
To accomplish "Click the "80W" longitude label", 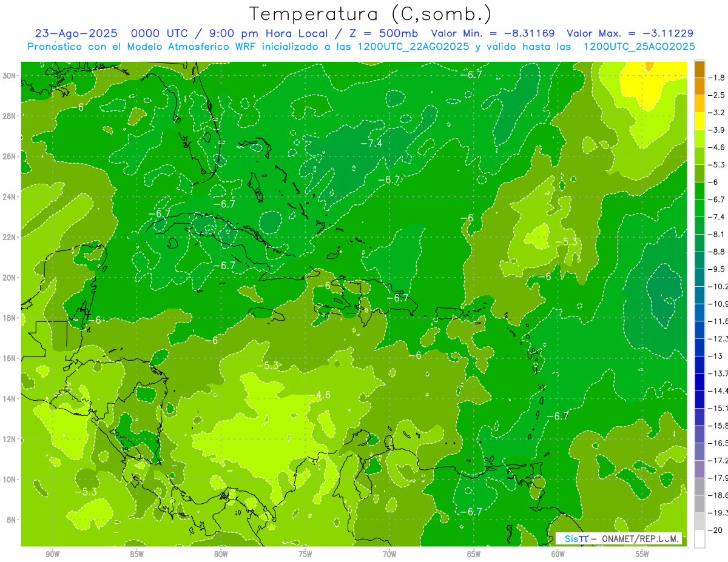I will pos(221,554).
